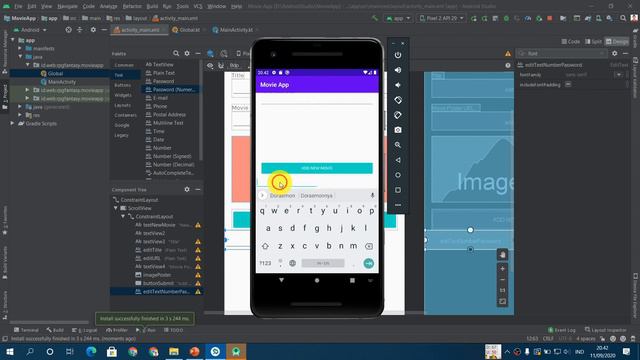
Task: Collapse the ScrollView node in the Component Tree
Action: [x=116, y=208]
